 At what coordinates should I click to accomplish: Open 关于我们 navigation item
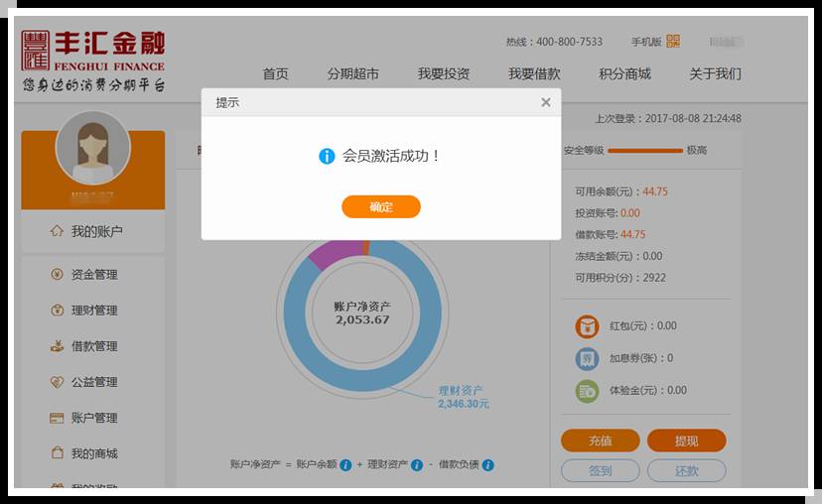(x=715, y=73)
